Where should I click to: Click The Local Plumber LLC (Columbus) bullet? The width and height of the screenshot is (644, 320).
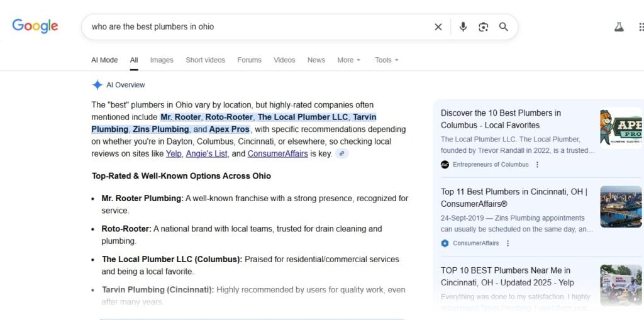click(x=250, y=265)
